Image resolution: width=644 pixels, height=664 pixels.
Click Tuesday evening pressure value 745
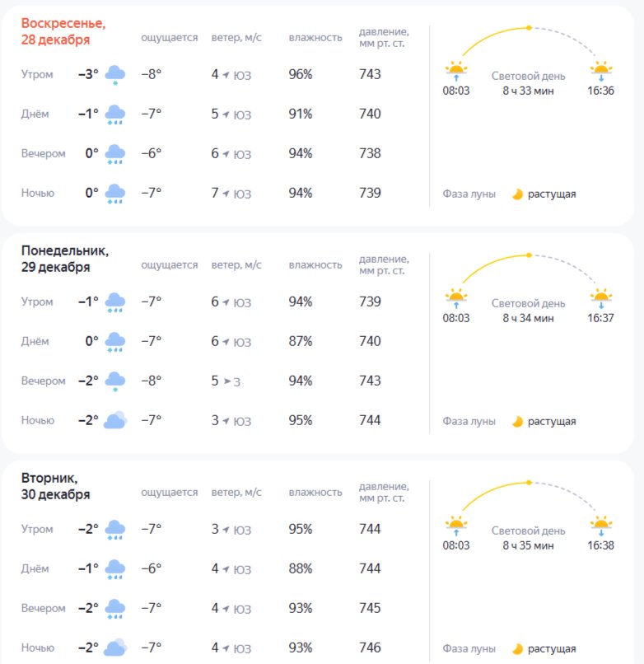(x=371, y=609)
